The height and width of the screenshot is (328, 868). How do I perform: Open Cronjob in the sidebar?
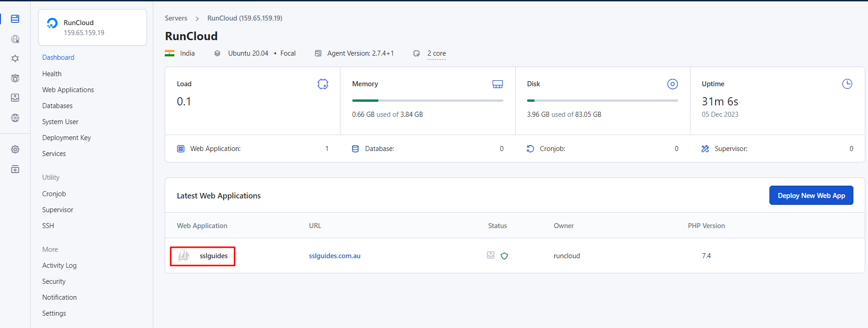pyautogui.click(x=54, y=194)
